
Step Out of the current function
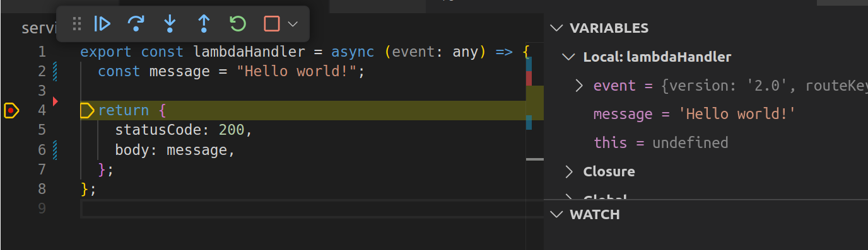coord(204,24)
